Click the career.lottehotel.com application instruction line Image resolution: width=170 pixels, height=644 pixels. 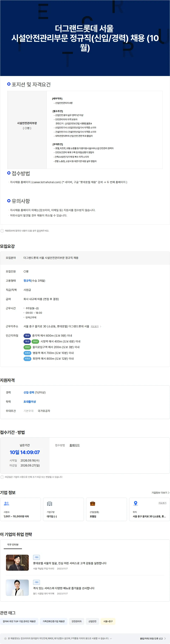tap(69, 182)
